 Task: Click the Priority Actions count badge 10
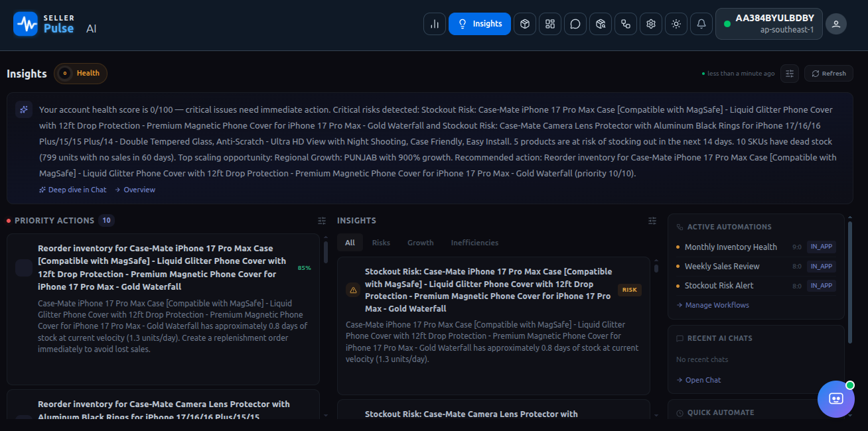point(106,221)
